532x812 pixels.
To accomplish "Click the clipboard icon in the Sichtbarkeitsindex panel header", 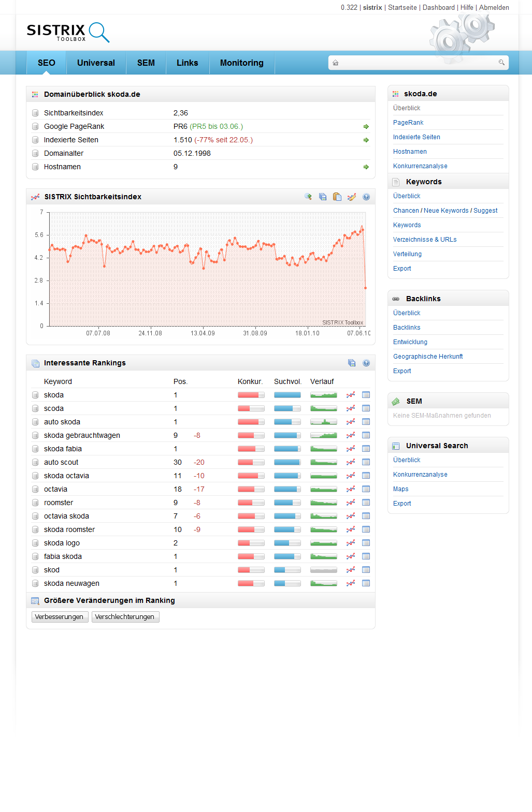I will [337, 197].
